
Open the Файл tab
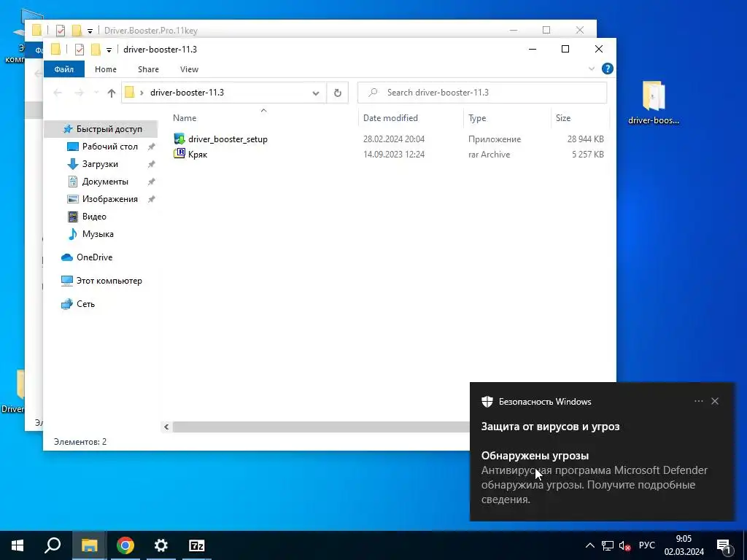click(64, 69)
